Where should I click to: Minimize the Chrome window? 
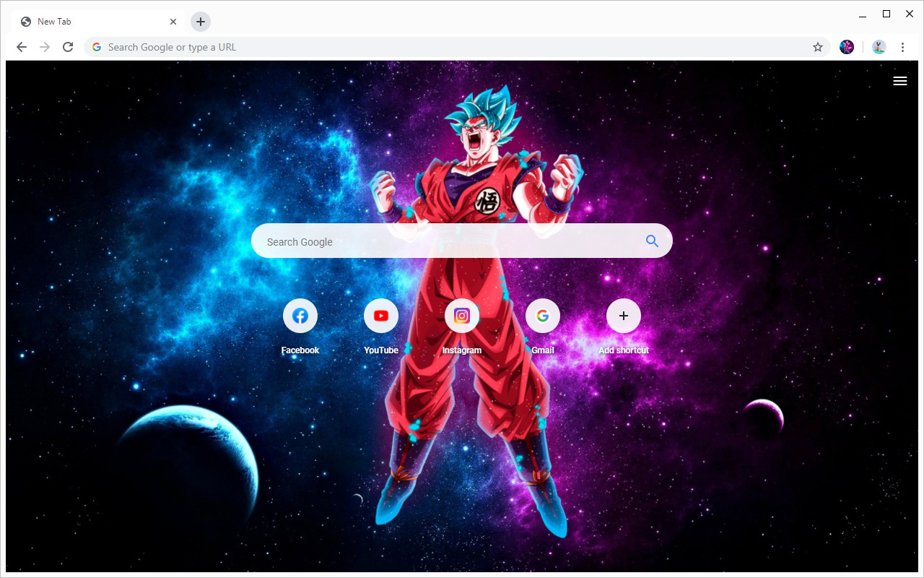(863, 14)
